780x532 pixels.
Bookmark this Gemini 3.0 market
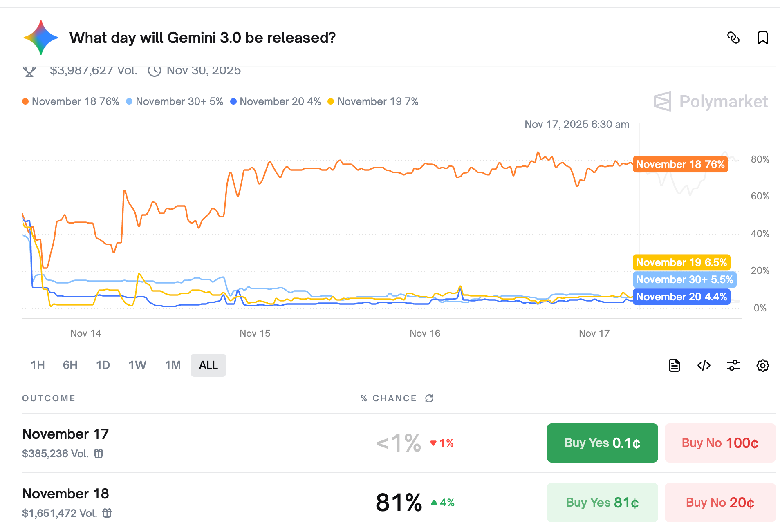(x=762, y=38)
